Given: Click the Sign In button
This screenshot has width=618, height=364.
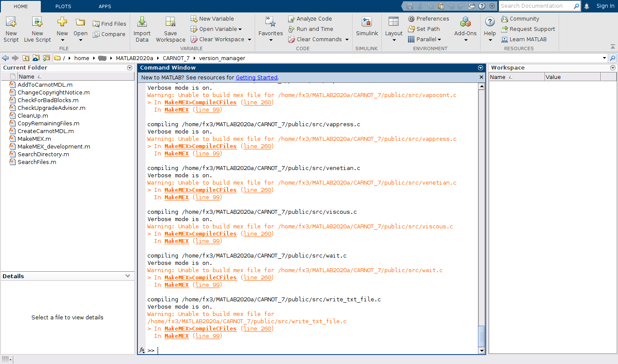Looking at the screenshot, I should pos(605,6).
